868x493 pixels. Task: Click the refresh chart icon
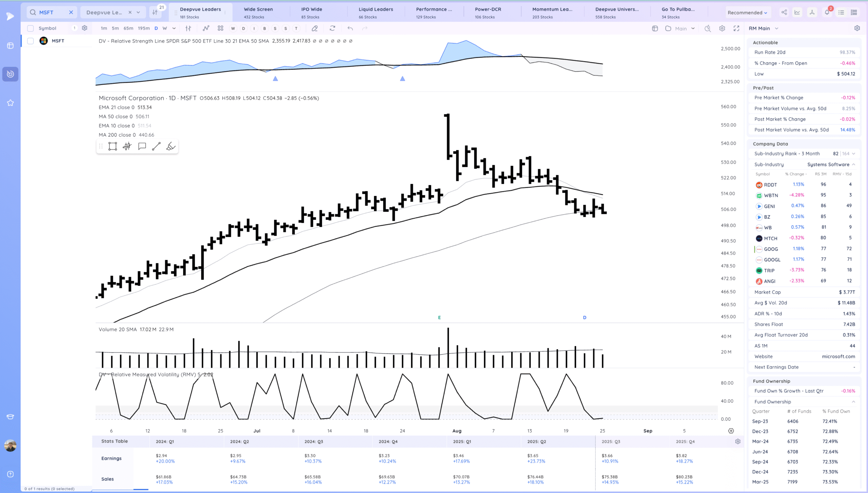pyautogui.click(x=332, y=28)
